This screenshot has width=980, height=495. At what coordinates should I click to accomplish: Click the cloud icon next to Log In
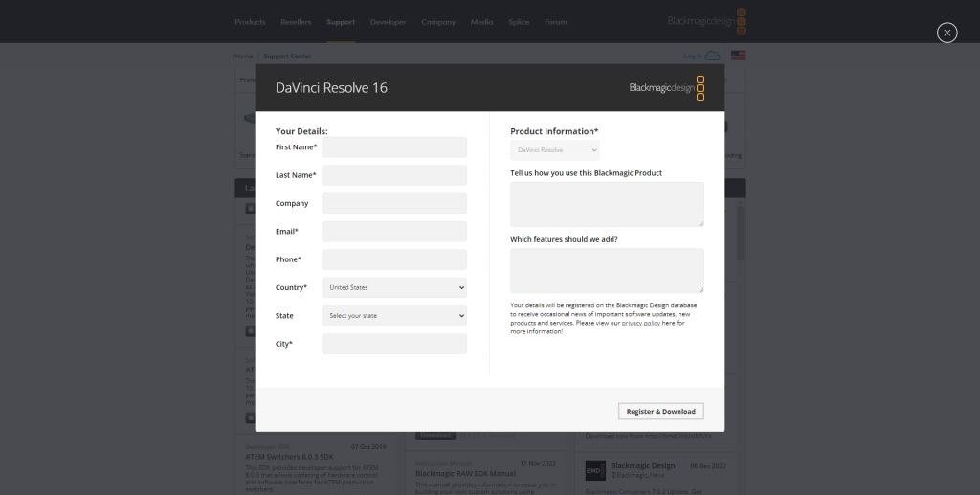(712, 56)
